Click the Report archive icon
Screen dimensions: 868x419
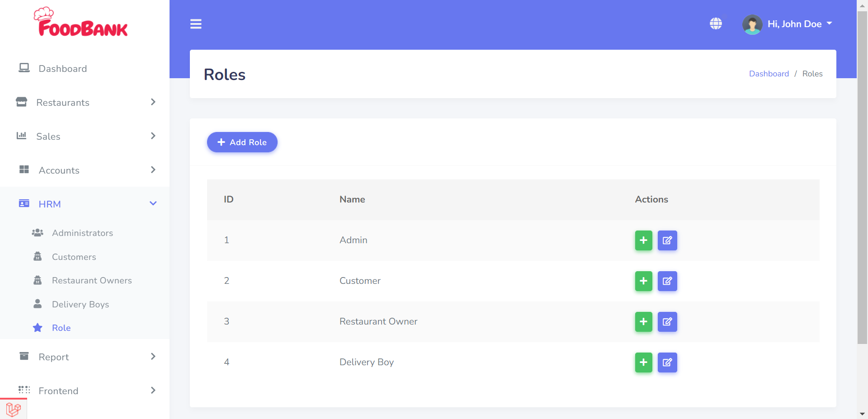pyautogui.click(x=24, y=356)
